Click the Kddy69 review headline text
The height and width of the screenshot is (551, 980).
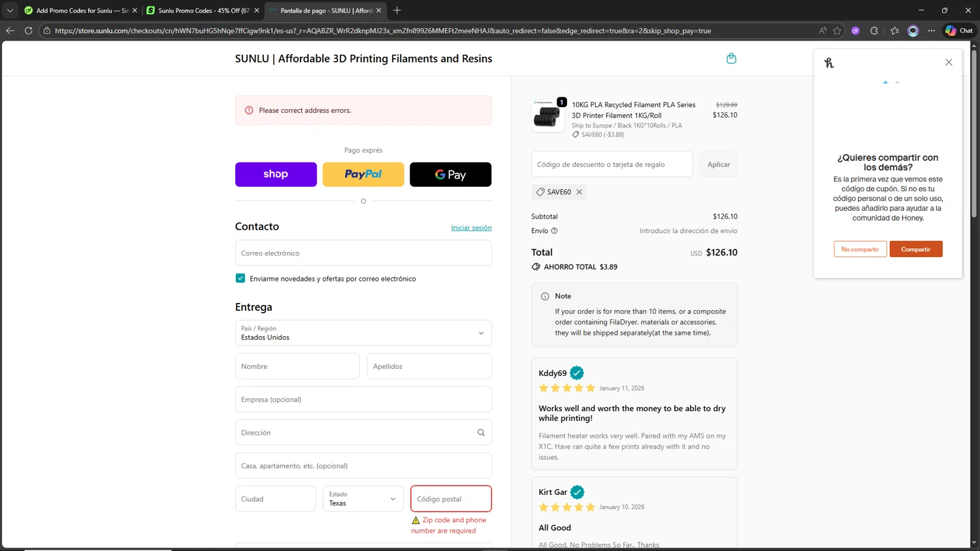(632, 413)
